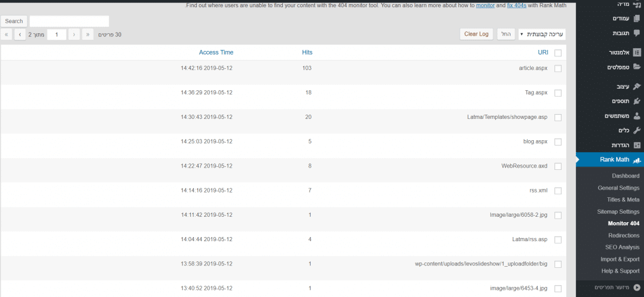The width and height of the screenshot is (644, 297).
Task: Open Rank Math Dashboard submenu item
Action: (626, 176)
